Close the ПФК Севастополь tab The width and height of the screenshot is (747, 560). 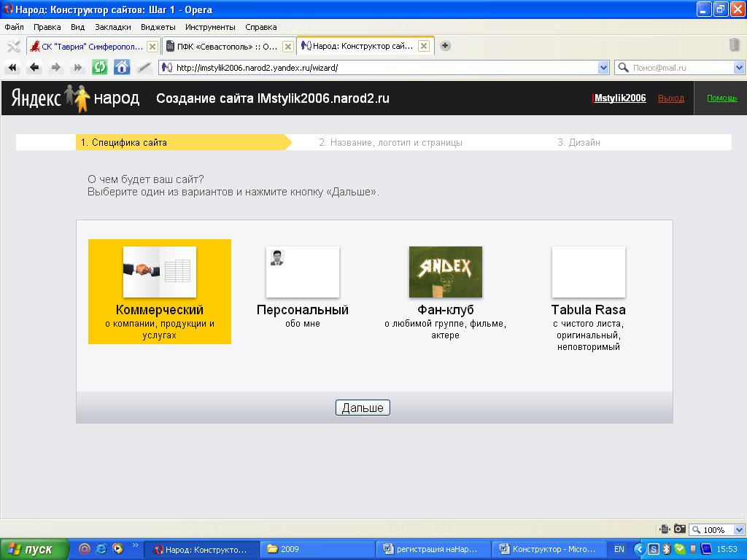pyautogui.click(x=287, y=46)
